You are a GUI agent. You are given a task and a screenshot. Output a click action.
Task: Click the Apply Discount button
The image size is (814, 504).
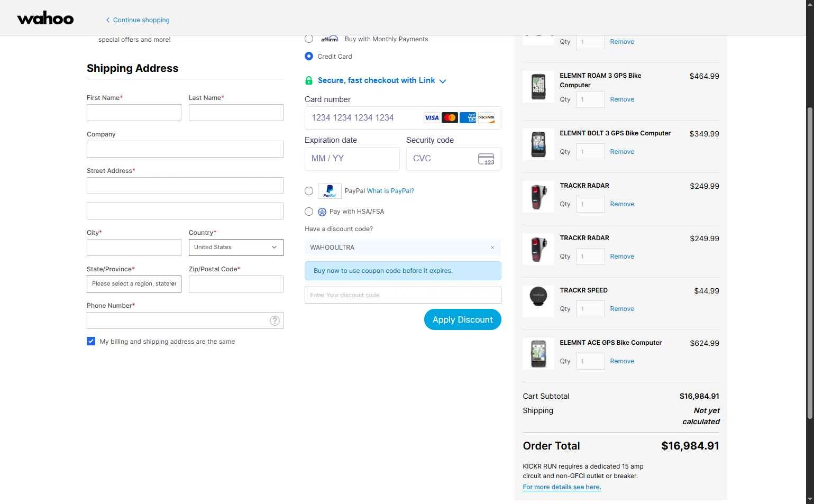463,319
